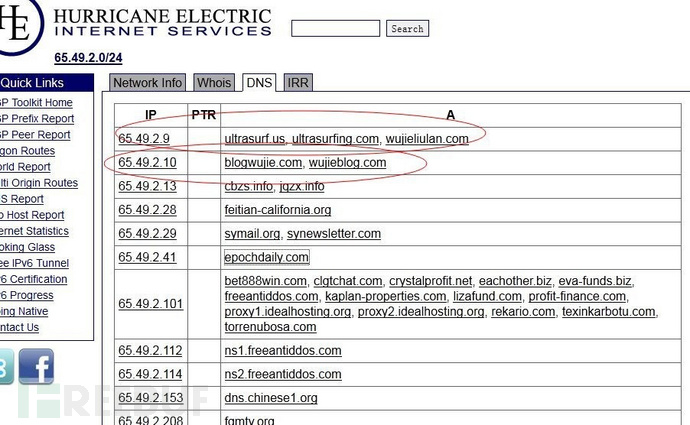Click the search input field
690x425 pixels.
pyautogui.click(x=335, y=29)
